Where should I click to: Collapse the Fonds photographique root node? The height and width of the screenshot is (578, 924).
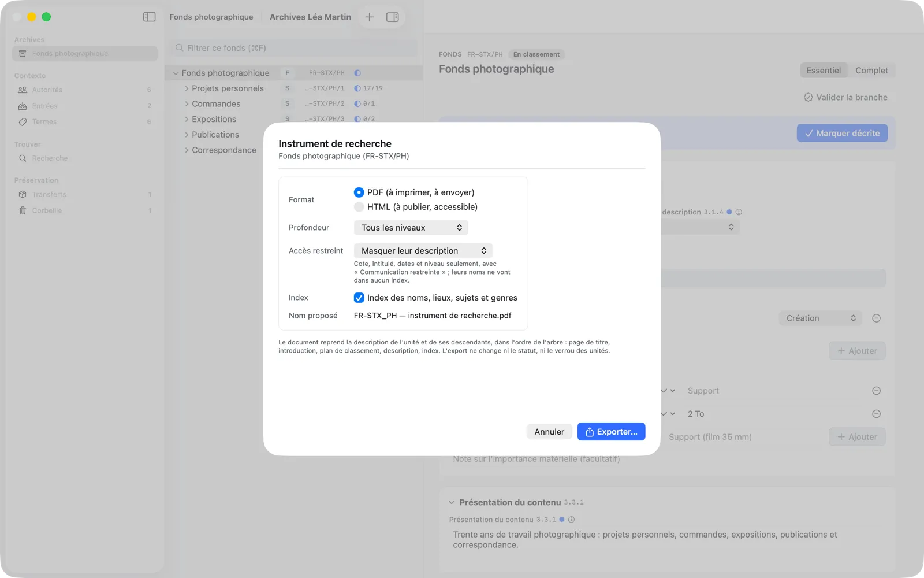click(x=176, y=73)
